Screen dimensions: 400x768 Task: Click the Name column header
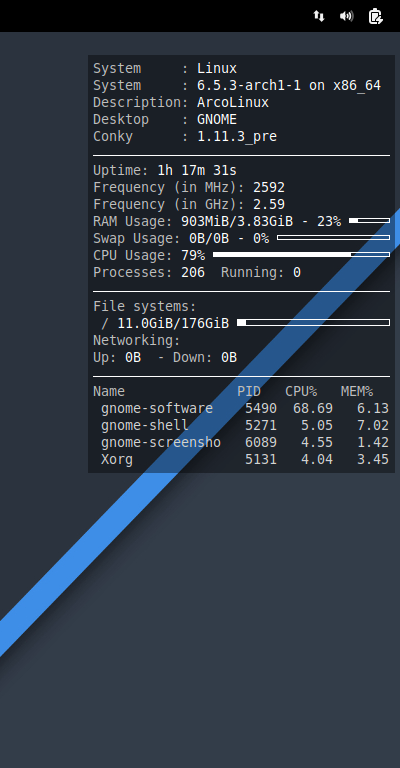pyautogui.click(x=109, y=391)
